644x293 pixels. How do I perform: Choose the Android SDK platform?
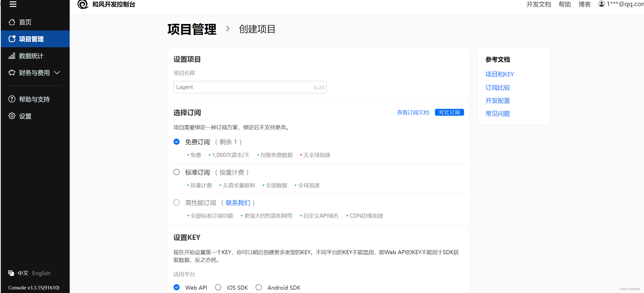click(259, 287)
